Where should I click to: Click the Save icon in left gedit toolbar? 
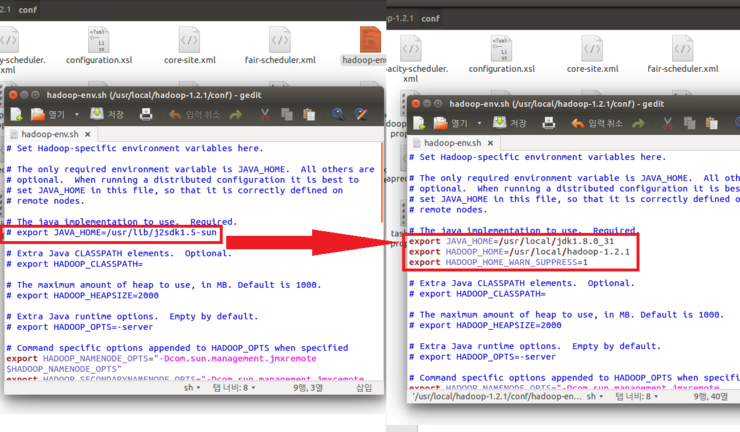(x=98, y=115)
